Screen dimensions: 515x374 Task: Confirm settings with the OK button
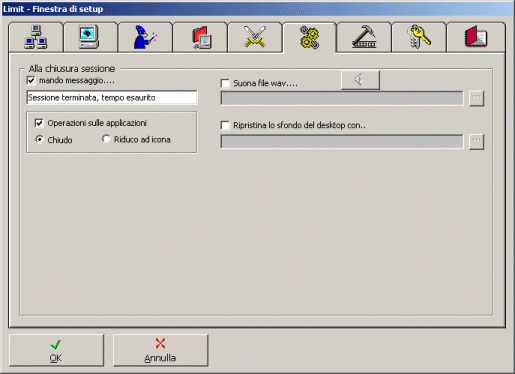[x=56, y=350]
